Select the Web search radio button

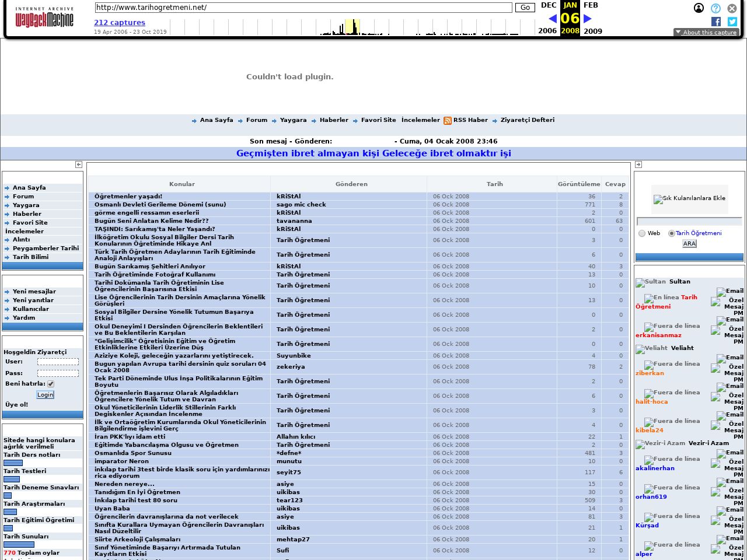pos(643,233)
